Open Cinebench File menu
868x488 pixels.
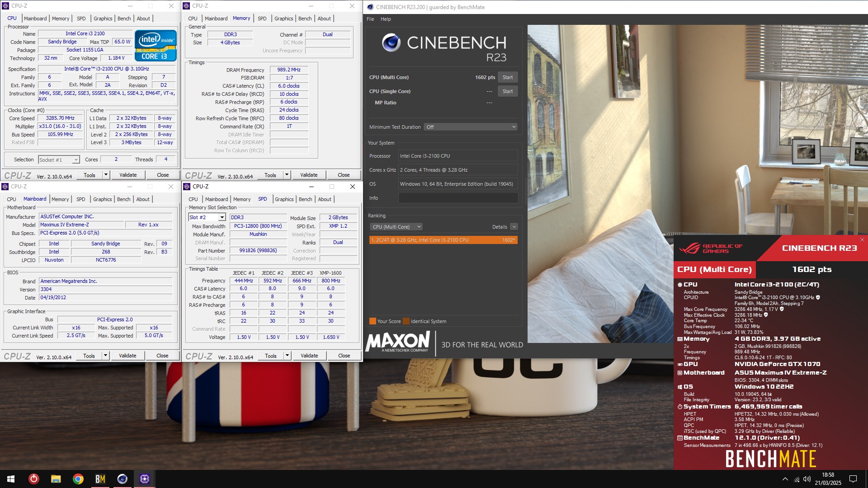pos(370,19)
